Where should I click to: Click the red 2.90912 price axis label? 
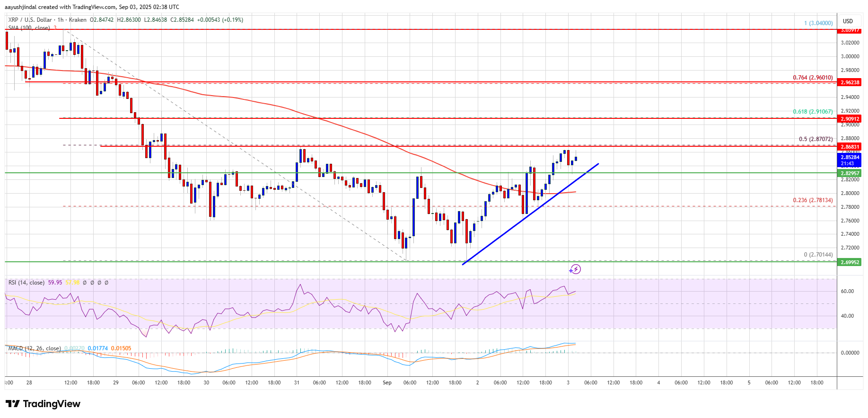(x=850, y=119)
